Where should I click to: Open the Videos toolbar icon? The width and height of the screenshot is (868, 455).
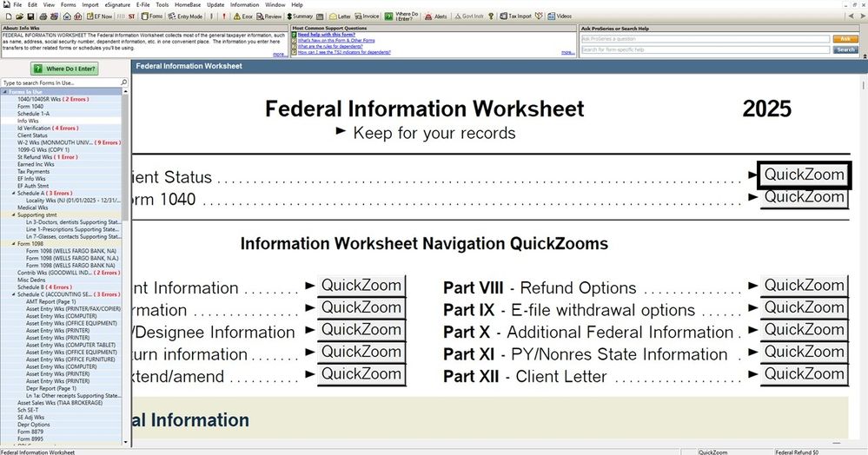559,16
